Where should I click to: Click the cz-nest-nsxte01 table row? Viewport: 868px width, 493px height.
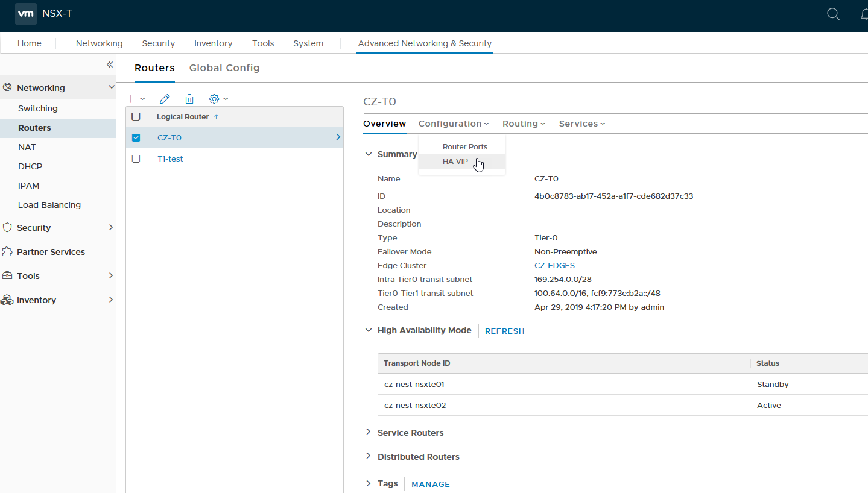623,384
